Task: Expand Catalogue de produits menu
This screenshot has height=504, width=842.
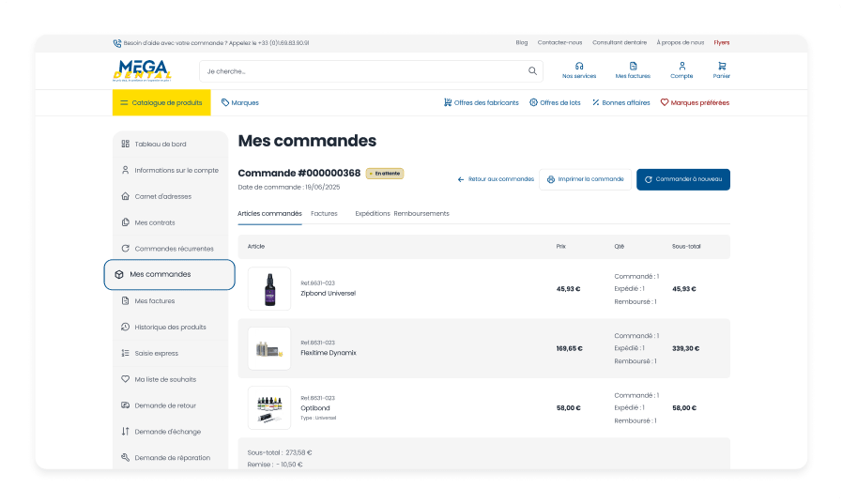Action: (161, 102)
